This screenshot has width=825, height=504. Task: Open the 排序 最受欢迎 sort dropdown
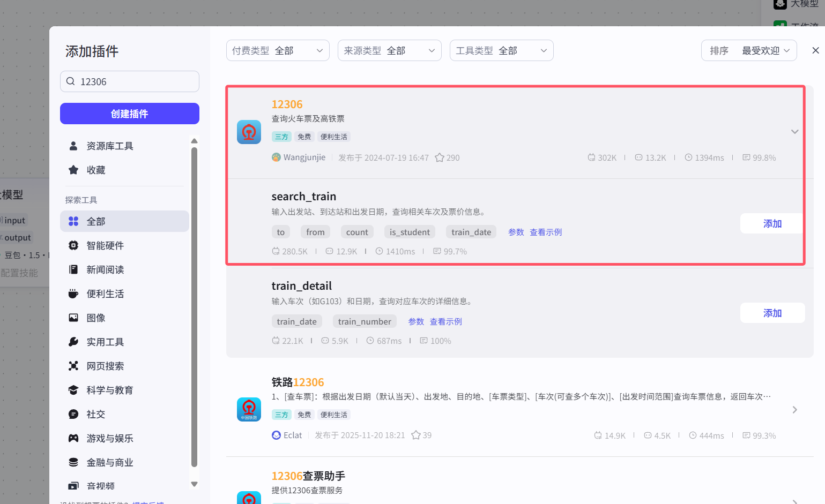(749, 50)
